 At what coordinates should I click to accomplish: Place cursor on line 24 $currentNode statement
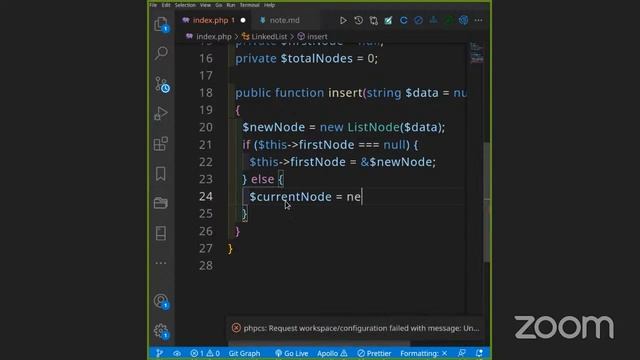click(x=305, y=197)
